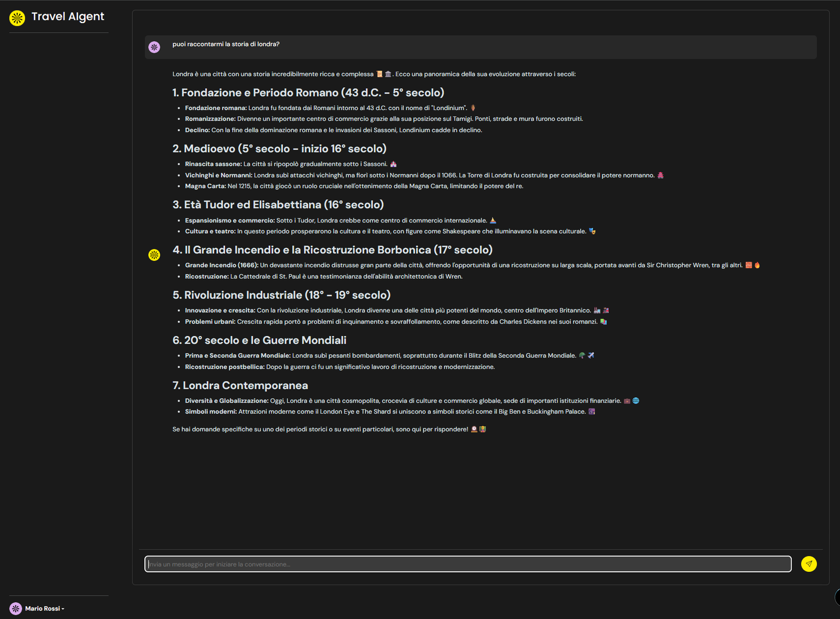Click the globe emoji in the Diversità e Globalizzazione line
Image resolution: width=840 pixels, height=619 pixels.
(x=636, y=400)
